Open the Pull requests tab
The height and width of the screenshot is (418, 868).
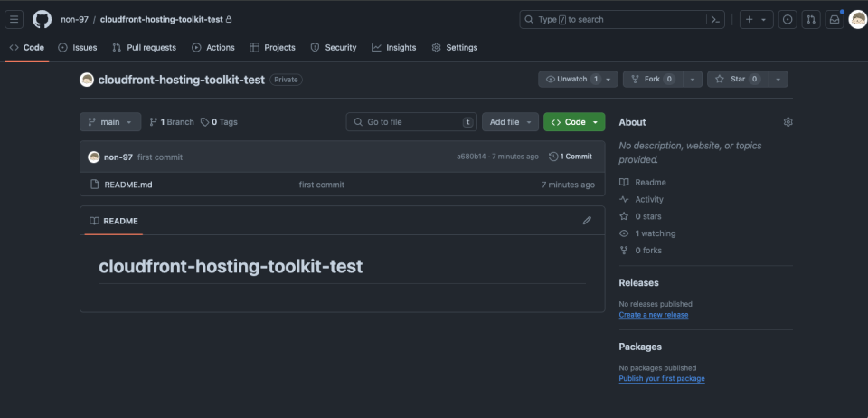point(144,48)
